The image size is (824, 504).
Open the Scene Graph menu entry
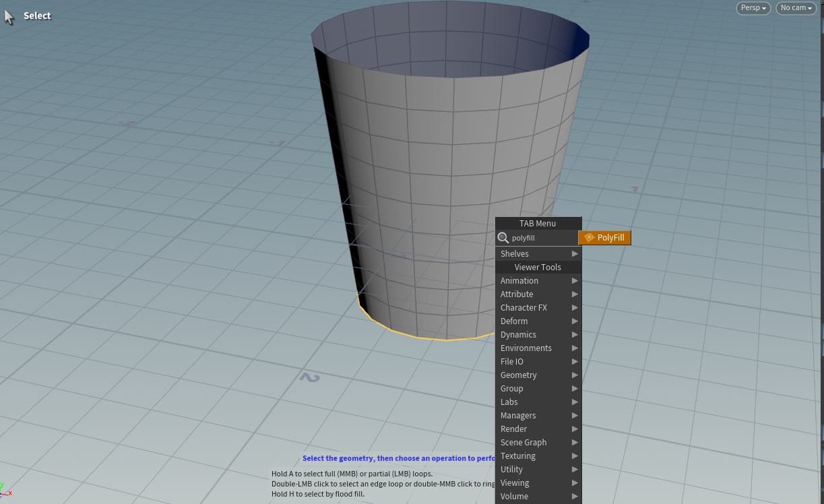click(x=538, y=442)
